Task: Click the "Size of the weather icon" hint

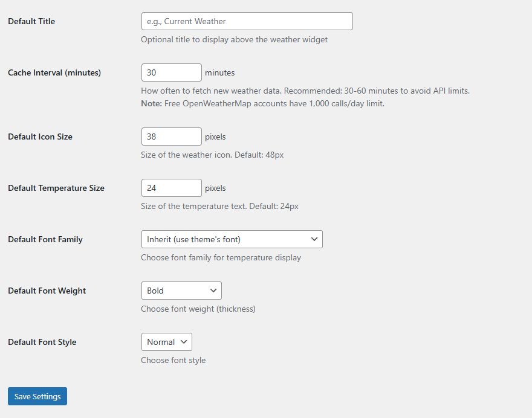Action: (x=212, y=155)
